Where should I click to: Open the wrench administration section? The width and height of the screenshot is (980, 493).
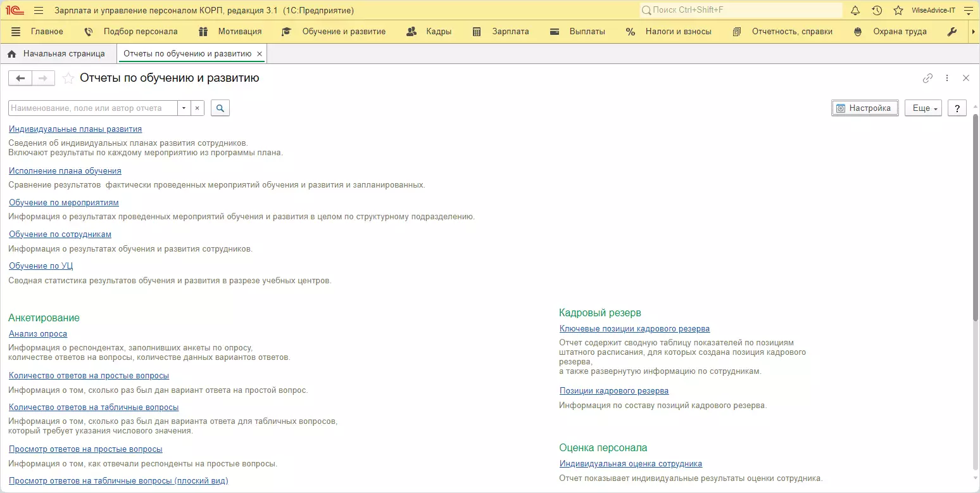952,32
